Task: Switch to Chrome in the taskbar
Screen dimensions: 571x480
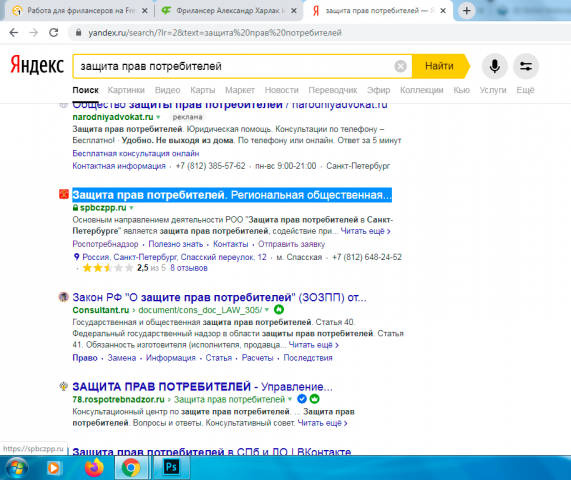Action: click(x=131, y=468)
